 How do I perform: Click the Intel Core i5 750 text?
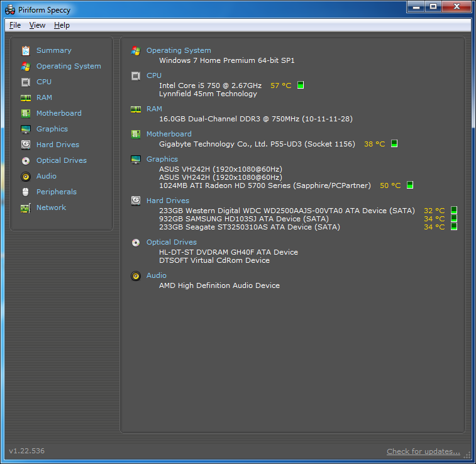[210, 86]
